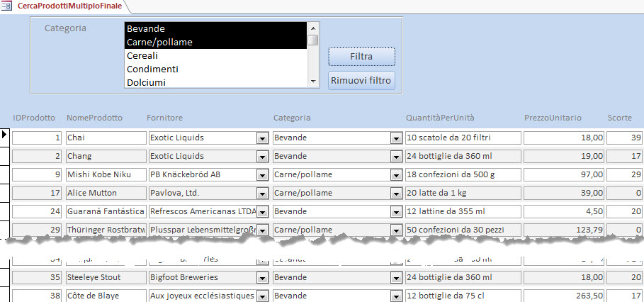Click quantity field '50 confezioni da 30 pezzi'
Screen dimensions: 644x302
pyautogui.click(x=463, y=230)
